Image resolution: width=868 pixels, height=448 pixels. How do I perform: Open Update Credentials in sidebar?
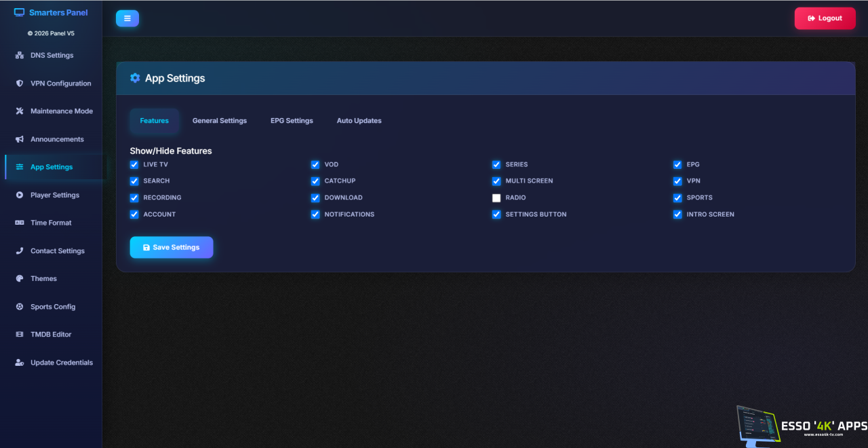[x=54, y=362]
